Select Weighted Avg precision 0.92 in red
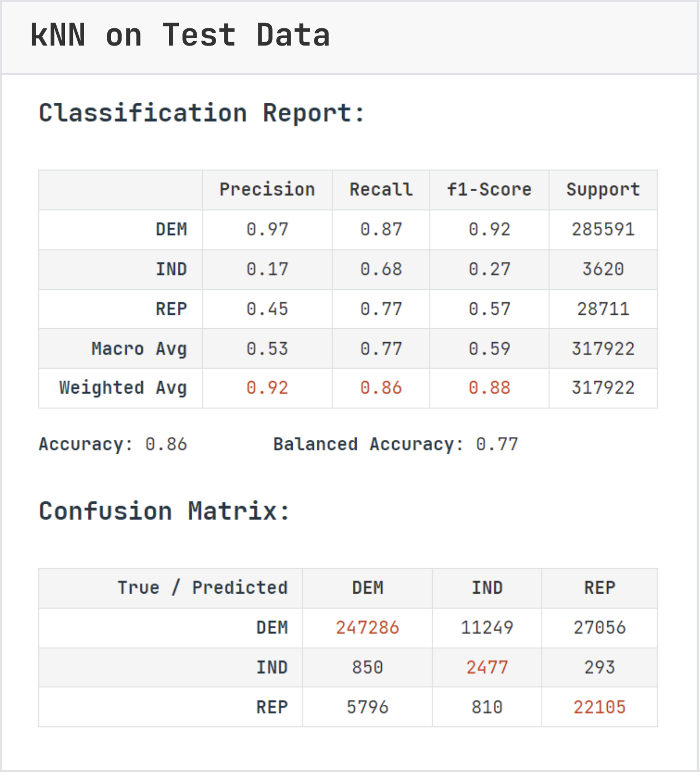 (x=267, y=388)
